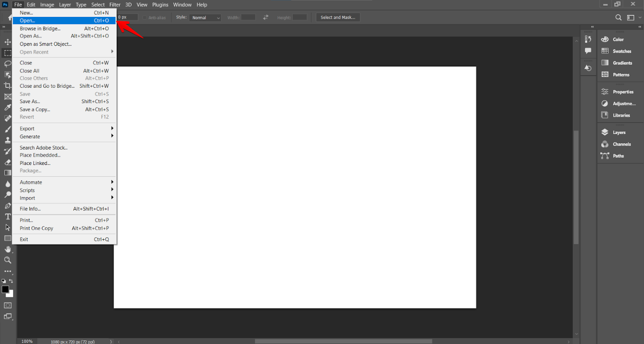The width and height of the screenshot is (644, 344).
Task: Open the workspace switcher dropdown
Action: pyautogui.click(x=634, y=17)
